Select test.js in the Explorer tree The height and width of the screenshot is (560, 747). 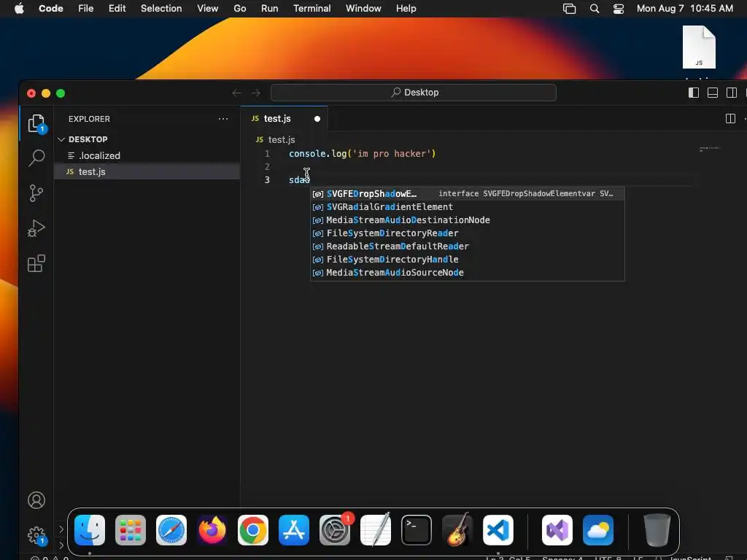147,171
